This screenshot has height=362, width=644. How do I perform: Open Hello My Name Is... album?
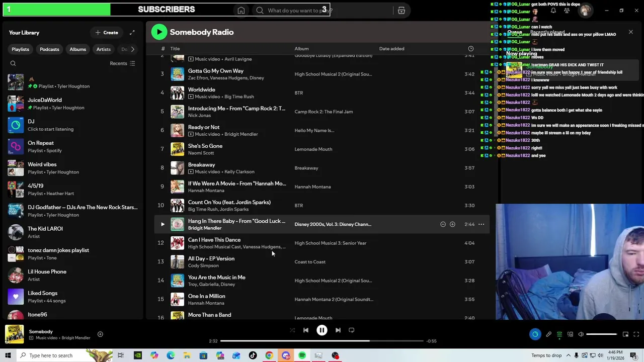pos(314,131)
